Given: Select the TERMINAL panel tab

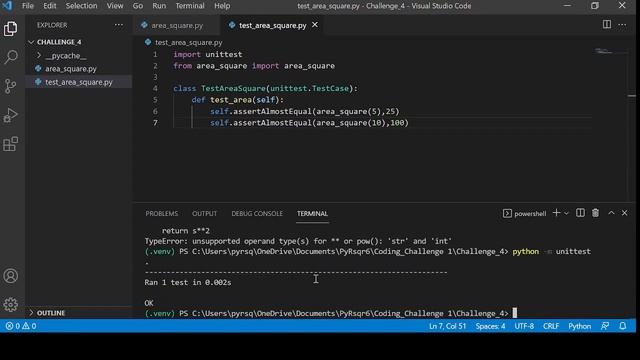Looking at the screenshot, I should pos(312,213).
